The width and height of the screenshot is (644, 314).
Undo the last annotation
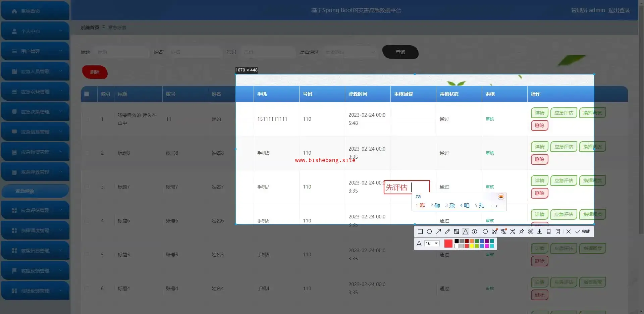coord(485,231)
